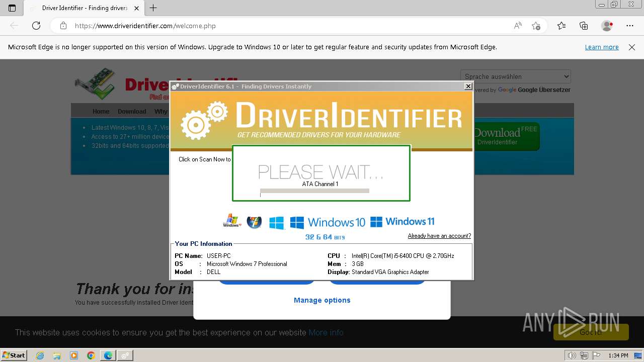The width and height of the screenshot is (644, 362).
Task: Dismiss the Edge unsupported notification bar
Action: (632, 47)
